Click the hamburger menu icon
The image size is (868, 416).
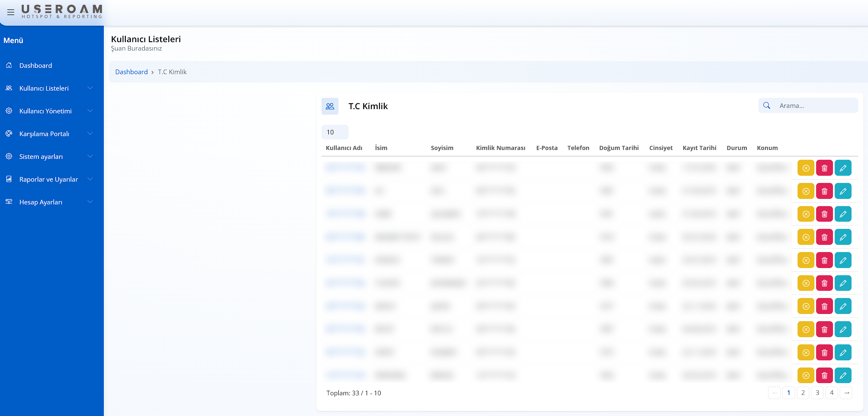[11, 12]
